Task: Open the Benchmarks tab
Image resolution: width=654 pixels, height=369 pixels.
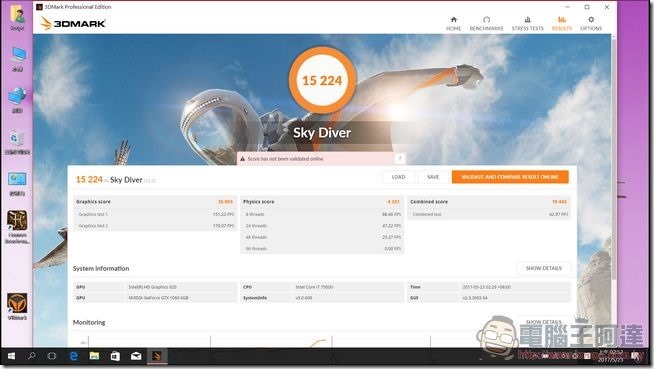Action: tap(486, 23)
